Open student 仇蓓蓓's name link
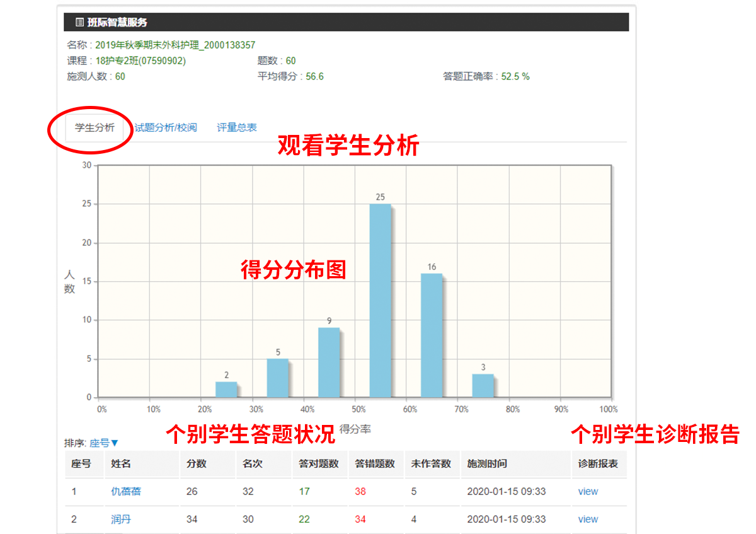756x534 pixels. [126, 491]
